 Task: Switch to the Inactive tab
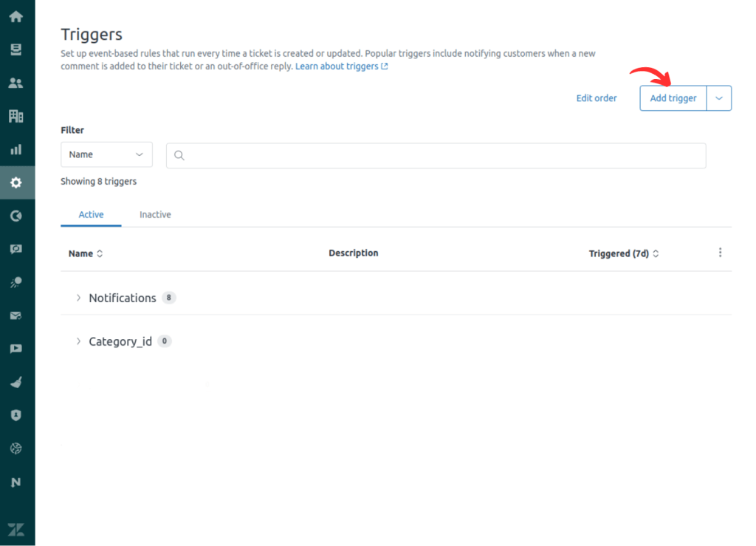tap(155, 215)
